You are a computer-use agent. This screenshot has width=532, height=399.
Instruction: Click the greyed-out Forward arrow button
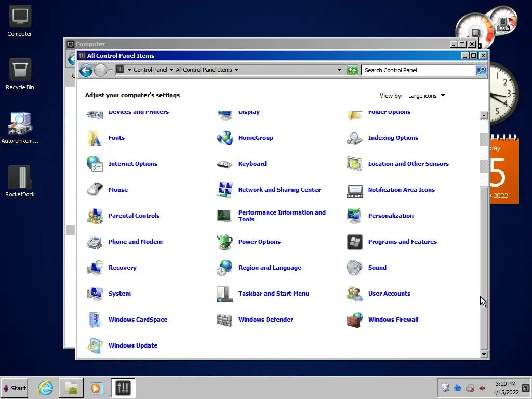click(100, 70)
